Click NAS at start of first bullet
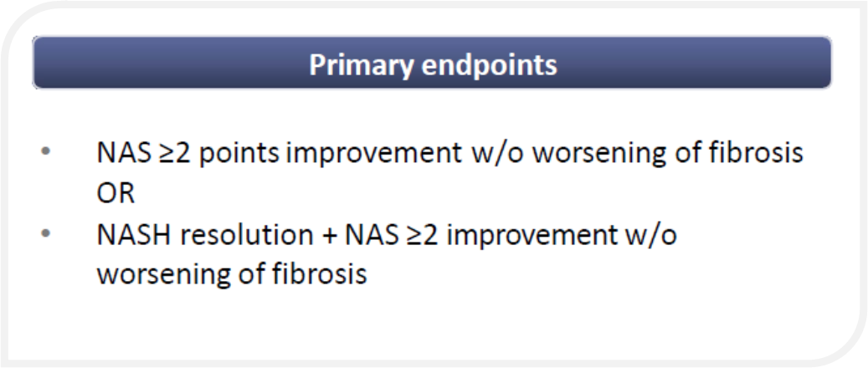The image size is (868, 368). (x=122, y=154)
